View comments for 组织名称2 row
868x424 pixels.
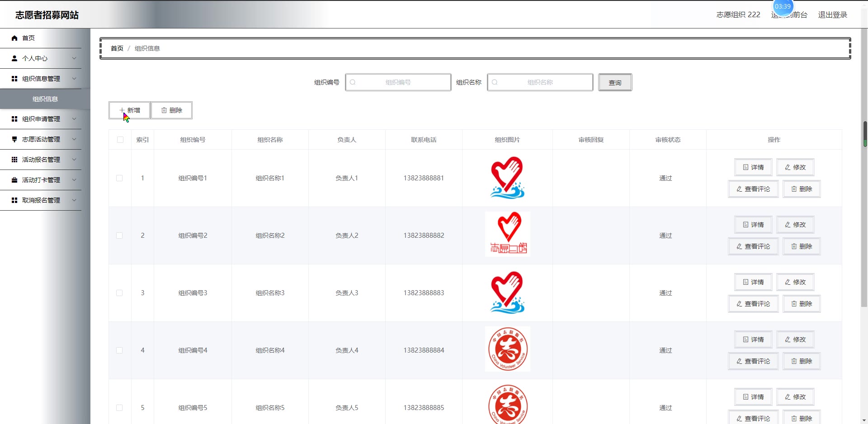click(x=753, y=246)
